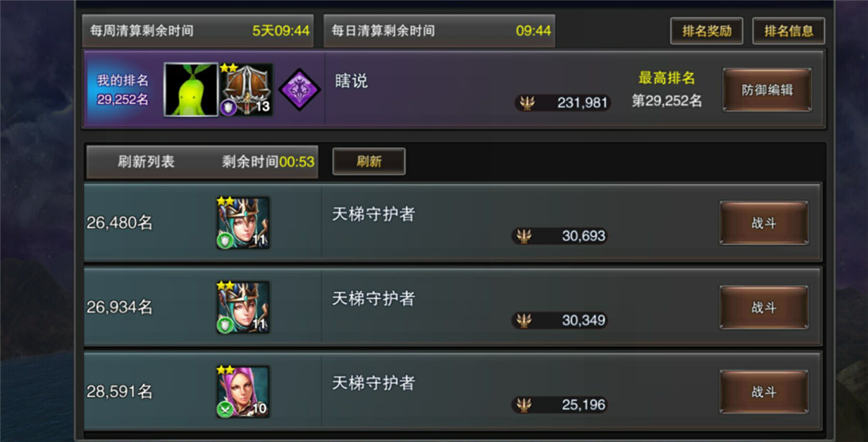Select hero portrait of rank 26,934 opponent
868x442 pixels.
242,307
